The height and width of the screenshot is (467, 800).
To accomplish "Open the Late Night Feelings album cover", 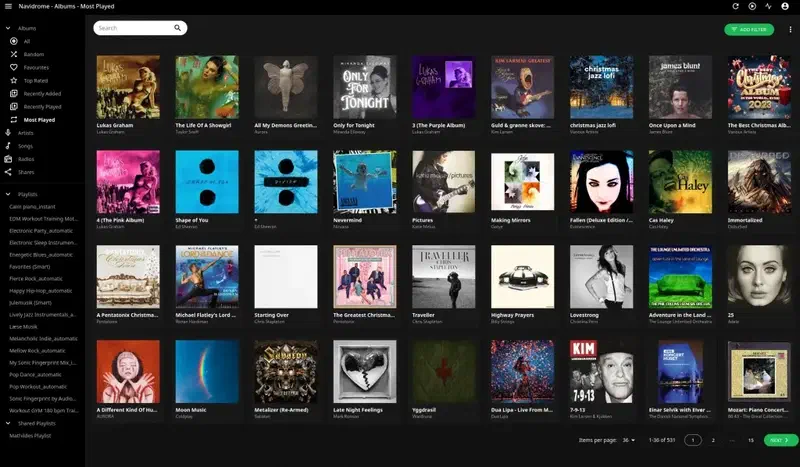I will point(365,372).
